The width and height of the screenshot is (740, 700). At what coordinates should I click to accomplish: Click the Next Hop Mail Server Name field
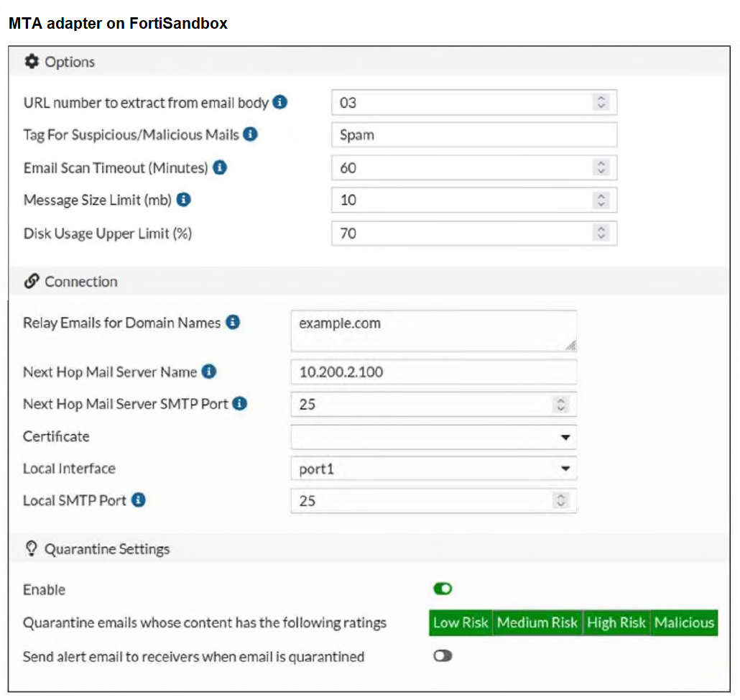coord(434,372)
